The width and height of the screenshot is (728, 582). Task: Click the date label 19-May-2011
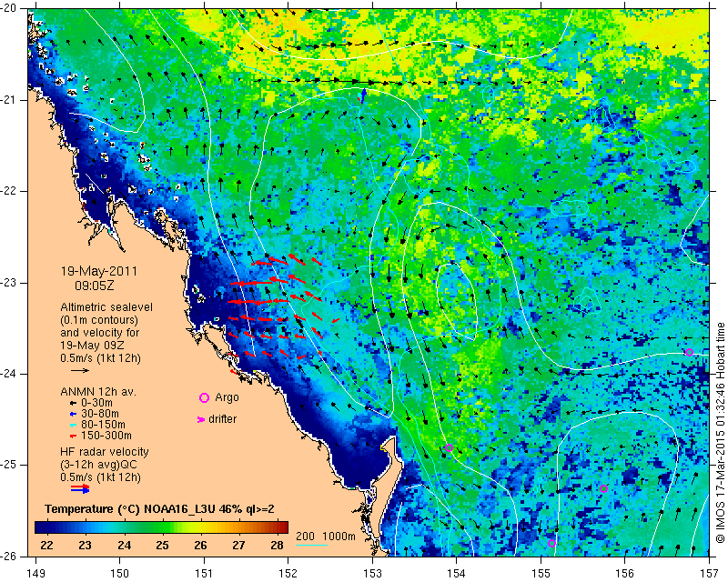(99, 271)
